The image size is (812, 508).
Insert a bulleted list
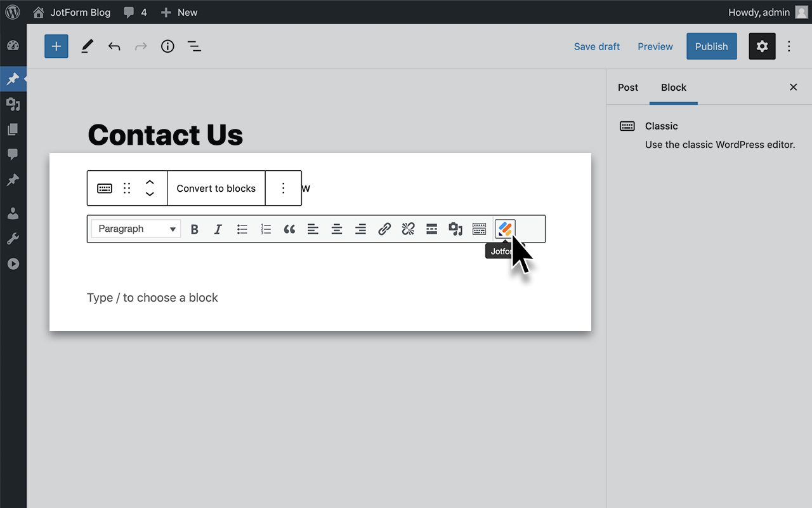[242, 229]
